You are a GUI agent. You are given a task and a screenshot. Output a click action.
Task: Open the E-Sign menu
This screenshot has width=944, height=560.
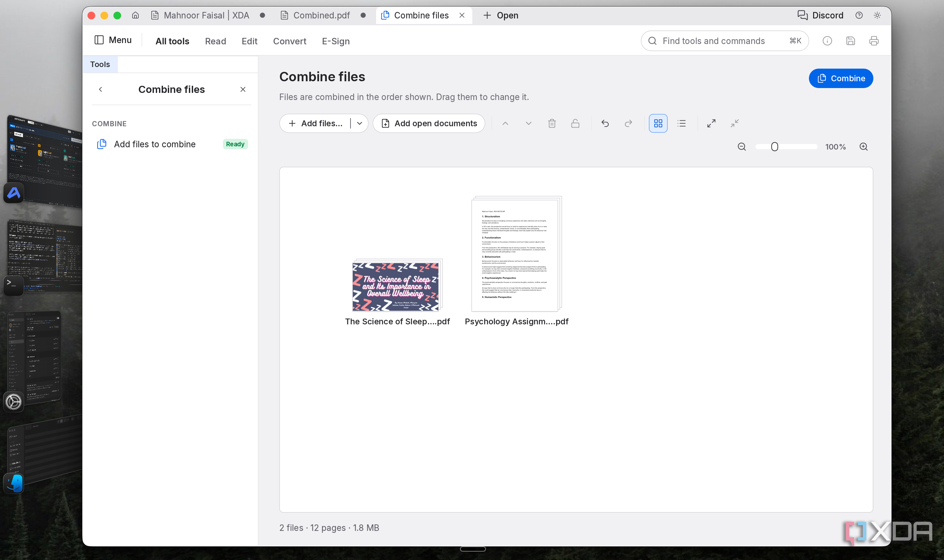[336, 41]
